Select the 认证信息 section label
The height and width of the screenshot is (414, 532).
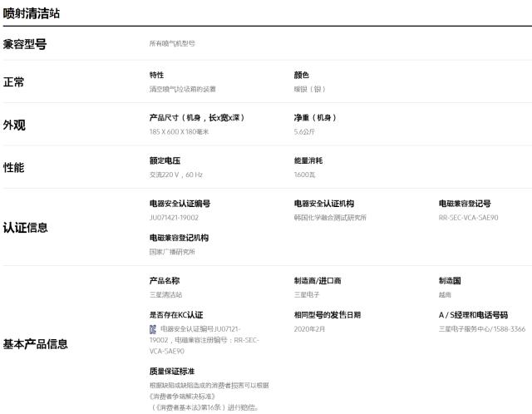(x=25, y=227)
